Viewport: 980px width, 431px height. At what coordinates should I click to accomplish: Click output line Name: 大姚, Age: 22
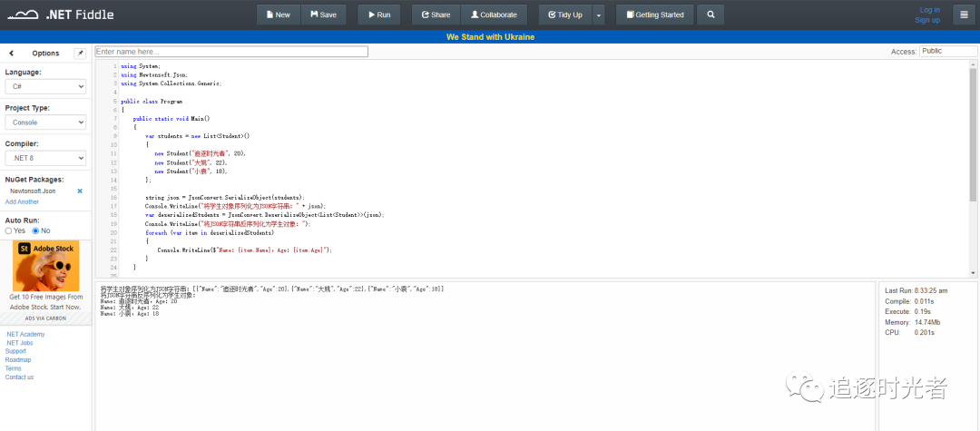[x=130, y=308]
